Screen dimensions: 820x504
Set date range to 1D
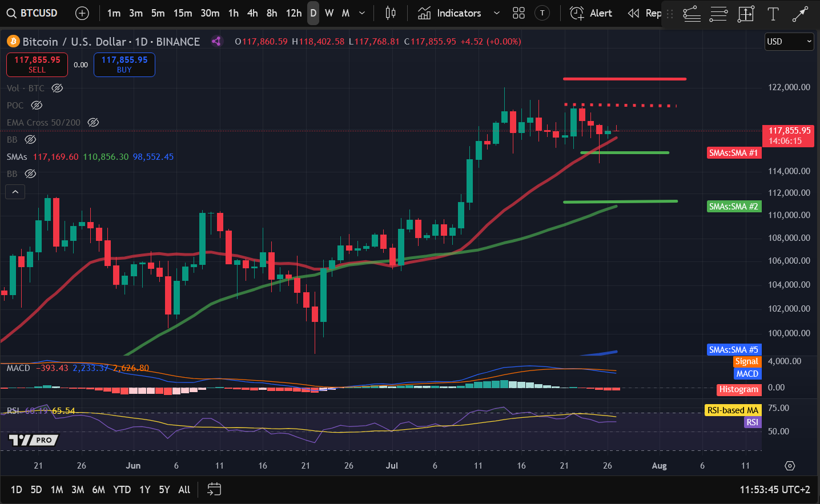[17, 489]
